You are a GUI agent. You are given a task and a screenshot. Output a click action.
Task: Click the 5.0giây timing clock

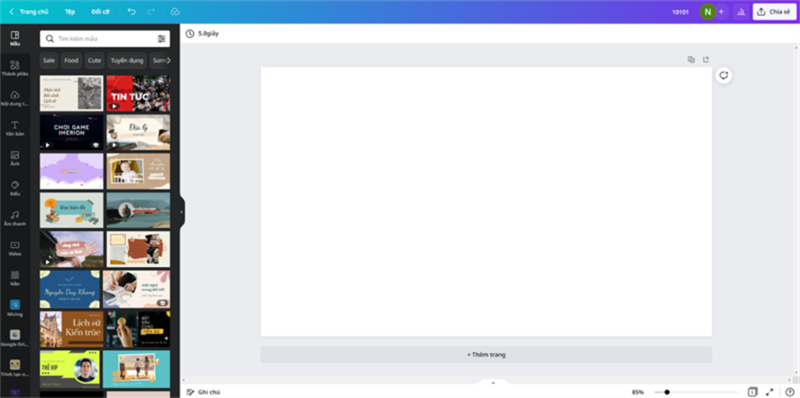point(203,34)
